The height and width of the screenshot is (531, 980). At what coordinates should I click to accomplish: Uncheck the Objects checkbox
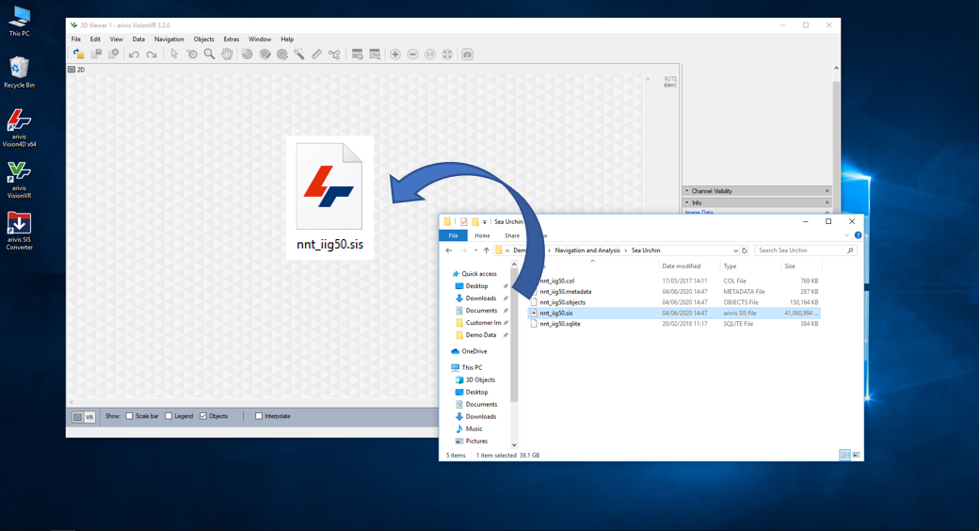pos(203,416)
